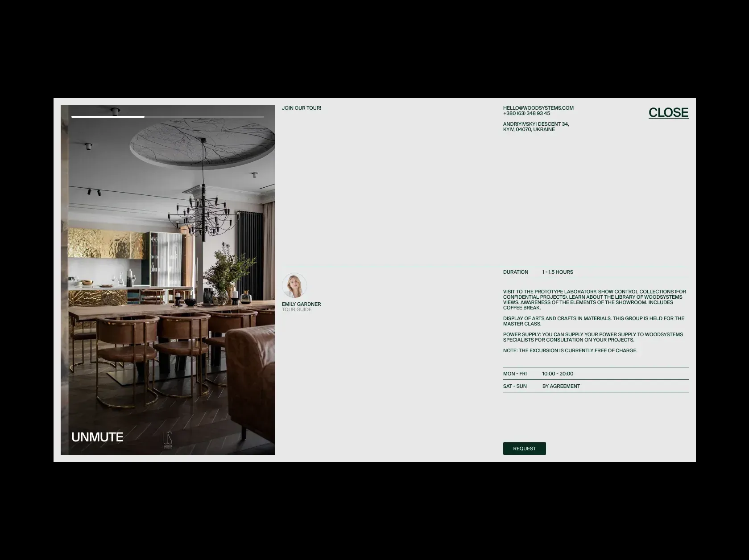Seek on the video progress bar
This screenshot has height=560, width=749.
167,117
